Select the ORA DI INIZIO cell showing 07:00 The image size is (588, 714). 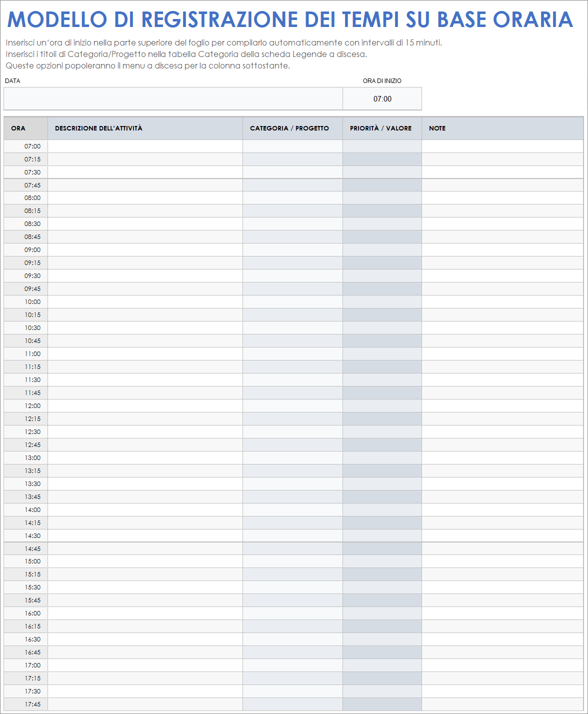point(382,99)
